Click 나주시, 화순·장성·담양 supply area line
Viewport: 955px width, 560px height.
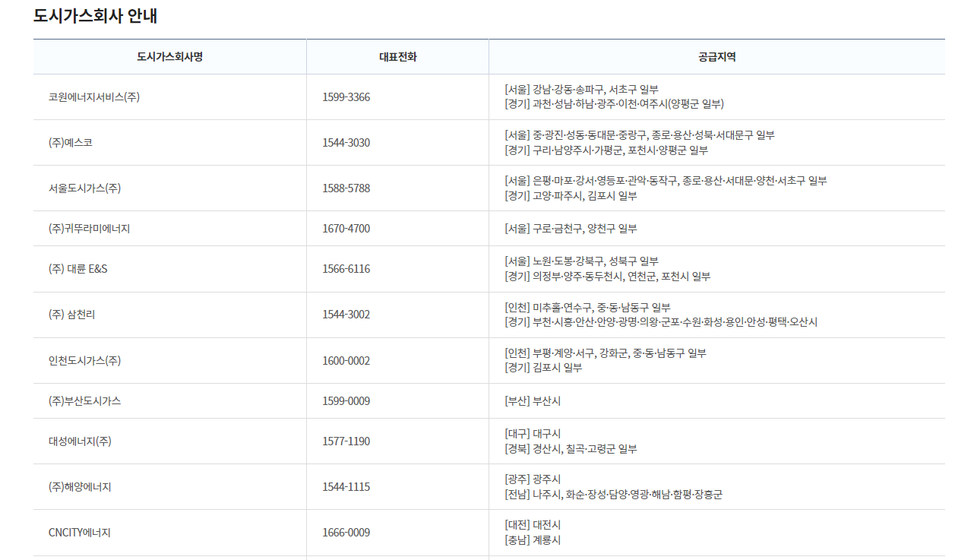(x=614, y=495)
